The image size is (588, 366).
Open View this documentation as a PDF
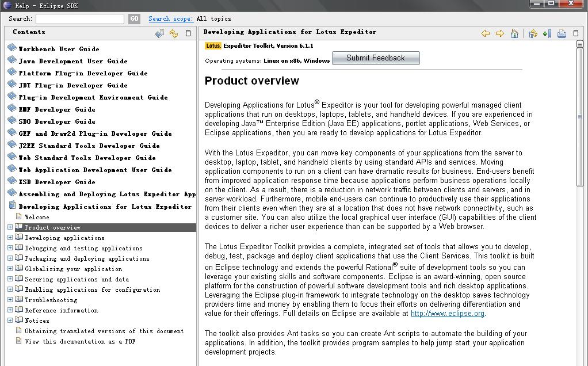[80, 341]
